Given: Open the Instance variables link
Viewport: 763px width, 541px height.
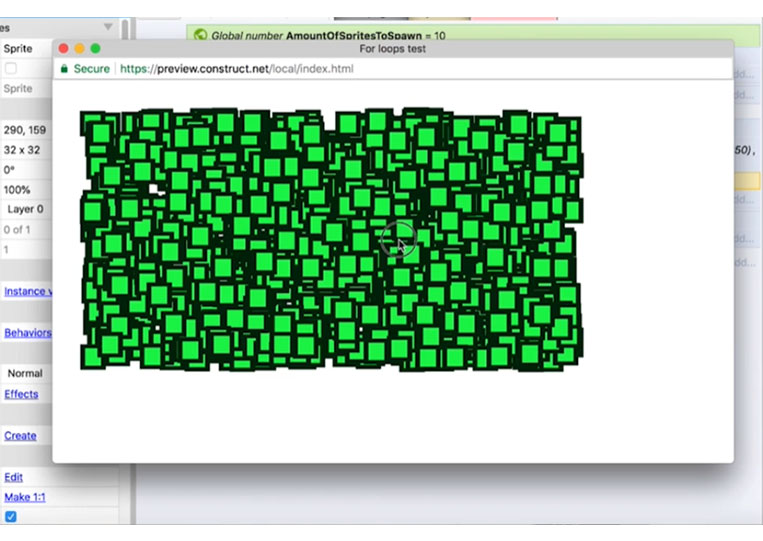Looking at the screenshot, I should [x=28, y=291].
